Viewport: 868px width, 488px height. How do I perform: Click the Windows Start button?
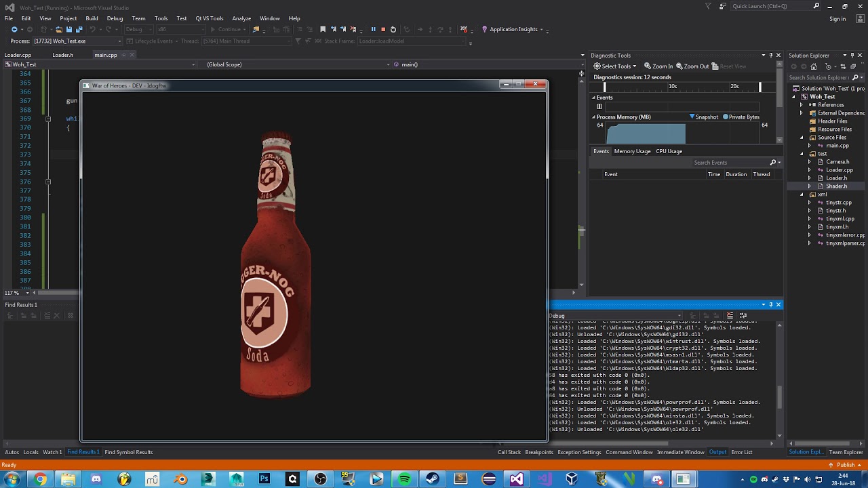coord(12,479)
